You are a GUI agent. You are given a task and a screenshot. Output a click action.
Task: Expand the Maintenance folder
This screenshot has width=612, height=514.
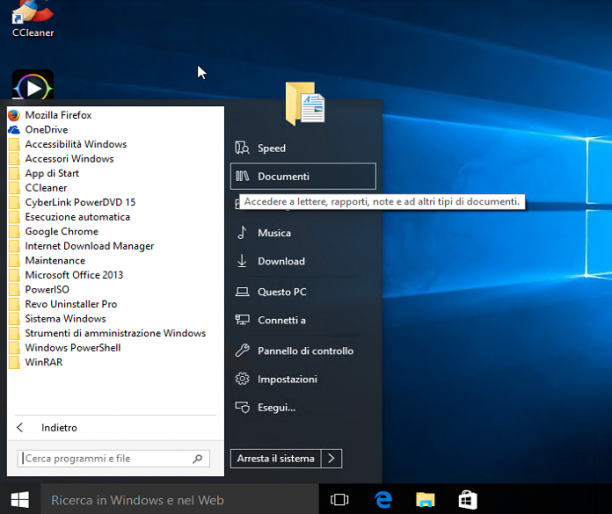pos(47,260)
